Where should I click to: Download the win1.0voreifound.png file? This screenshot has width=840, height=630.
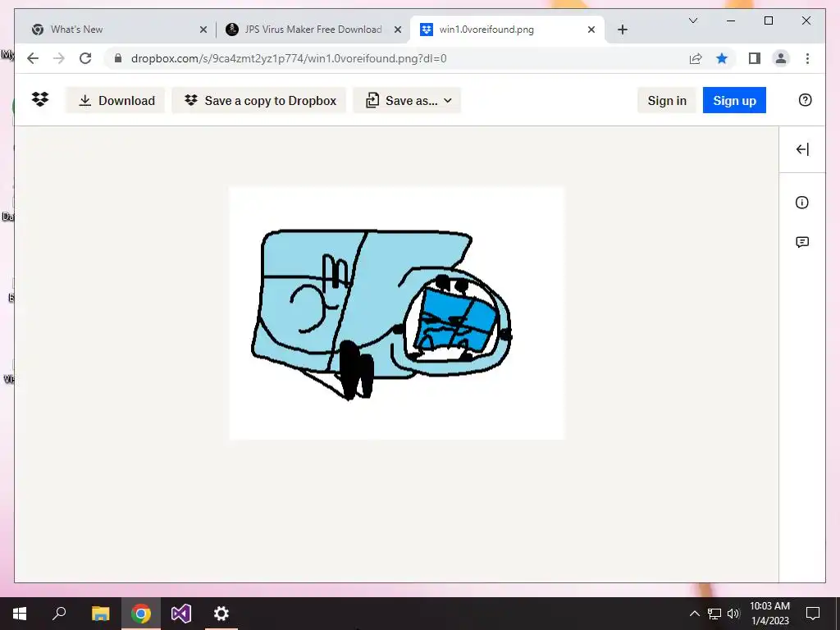[116, 101]
